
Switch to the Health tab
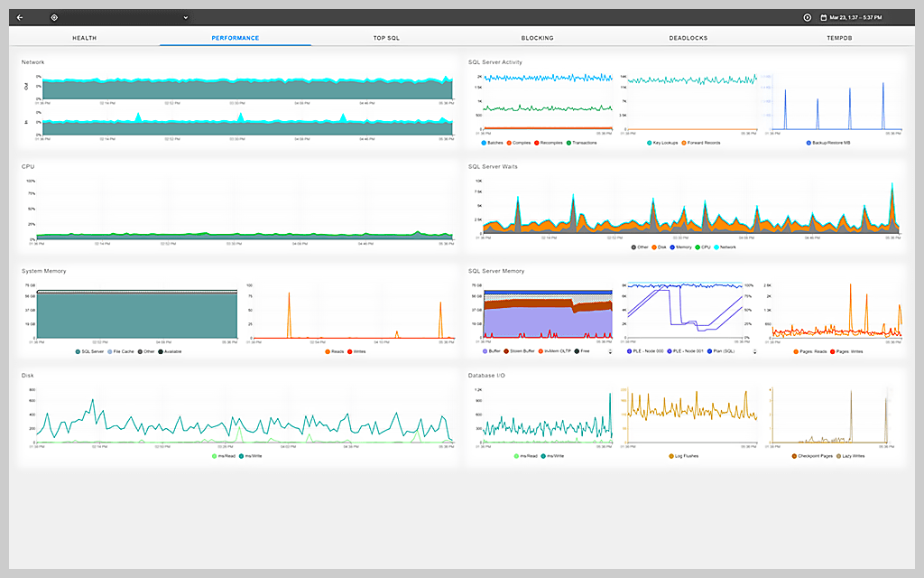85,38
